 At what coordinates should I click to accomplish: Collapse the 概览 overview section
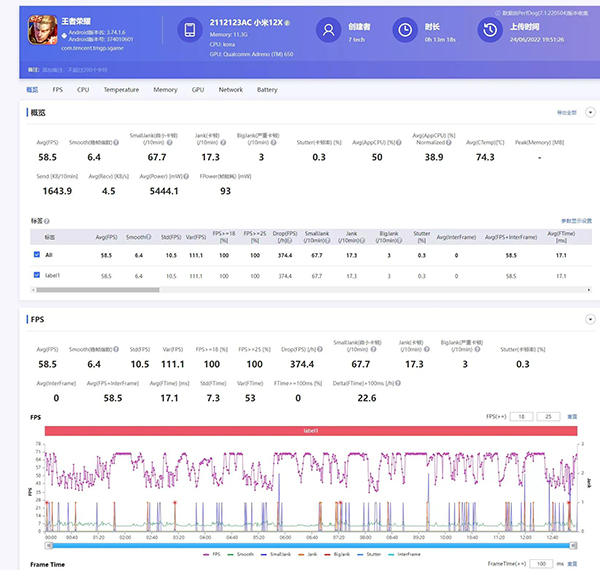pos(590,113)
